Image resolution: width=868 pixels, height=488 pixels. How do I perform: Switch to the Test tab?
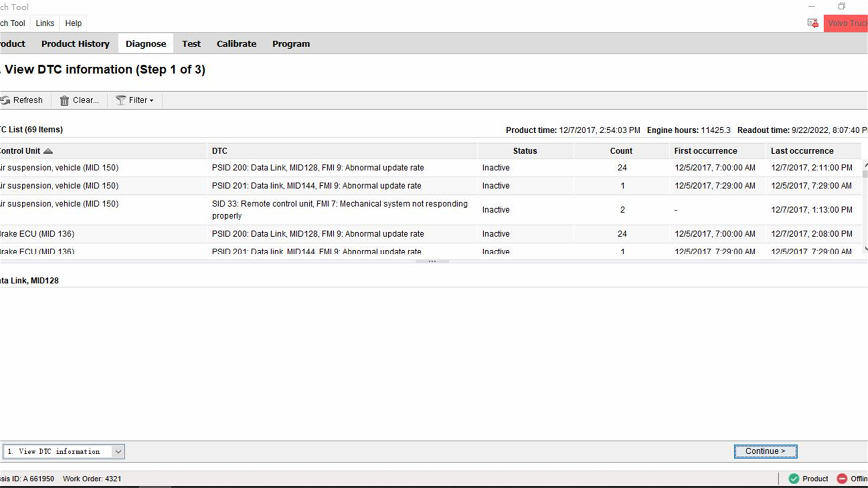coord(191,44)
